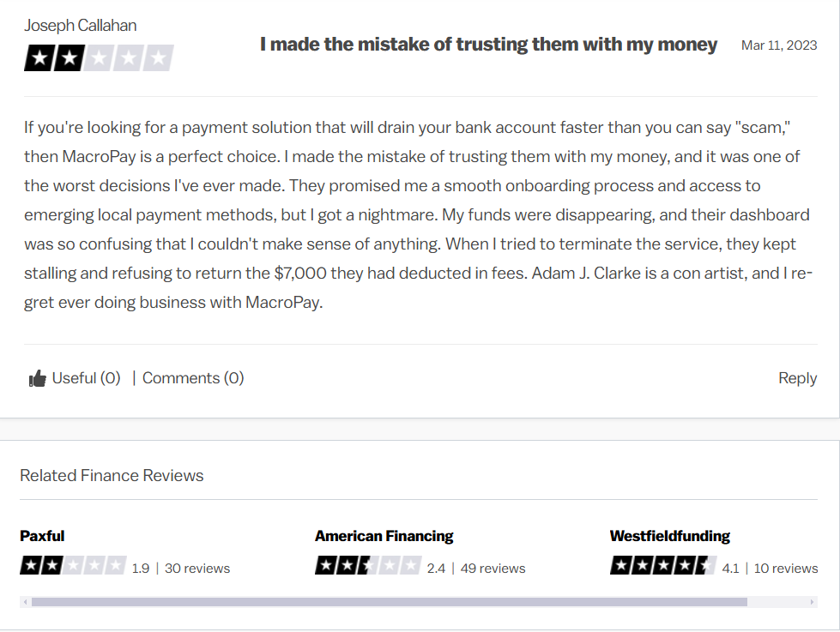Mark review as Useful (0)
840x632 pixels.
pos(87,378)
